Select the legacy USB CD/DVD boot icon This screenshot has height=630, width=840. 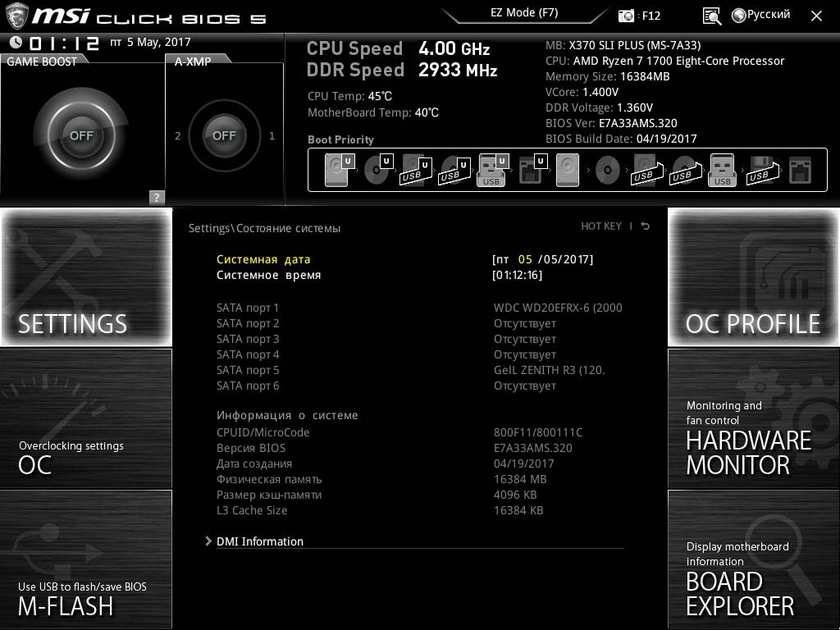click(x=685, y=170)
